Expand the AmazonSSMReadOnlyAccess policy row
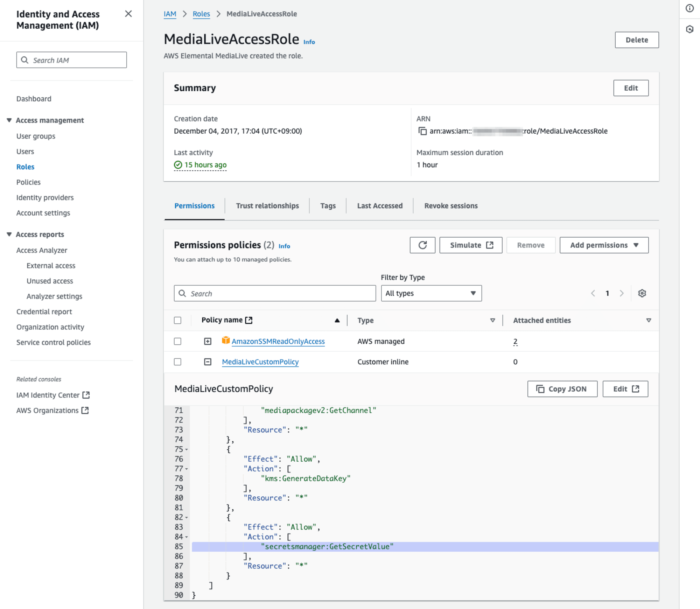This screenshot has width=700, height=609. click(208, 341)
